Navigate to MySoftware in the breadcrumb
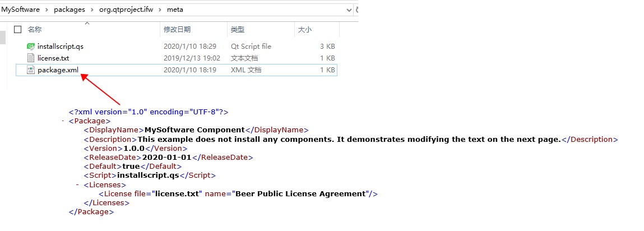Image resolution: width=644 pixels, height=231 pixels. tap(21, 10)
